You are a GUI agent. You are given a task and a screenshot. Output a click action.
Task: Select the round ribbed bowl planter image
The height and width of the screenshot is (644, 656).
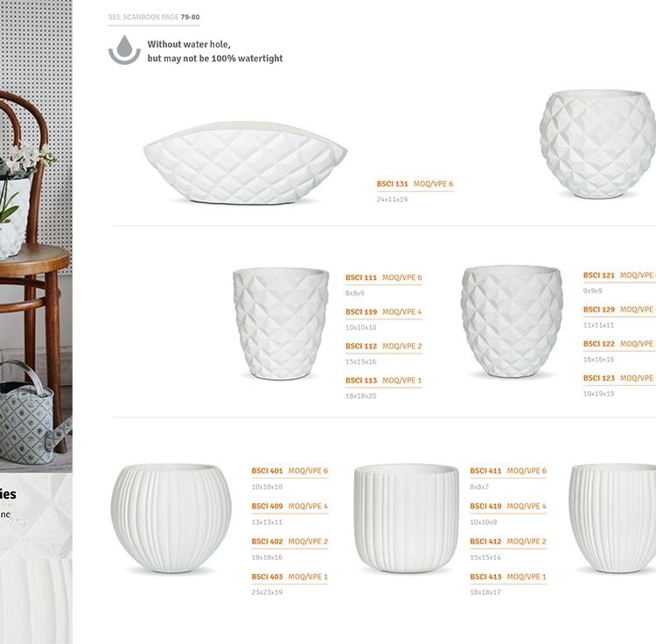tap(171, 518)
